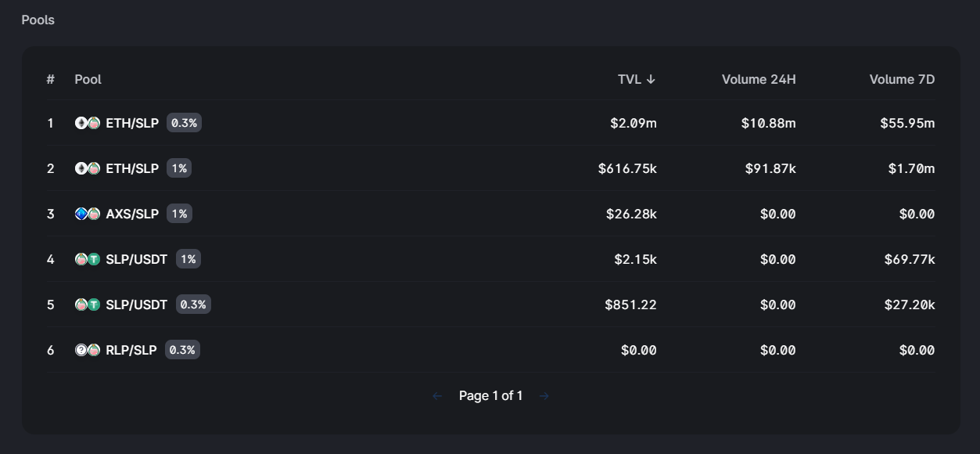The image size is (980, 454).
Task: Click the ETH/SLP 0.3% pool token icons
Action: pos(88,123)
